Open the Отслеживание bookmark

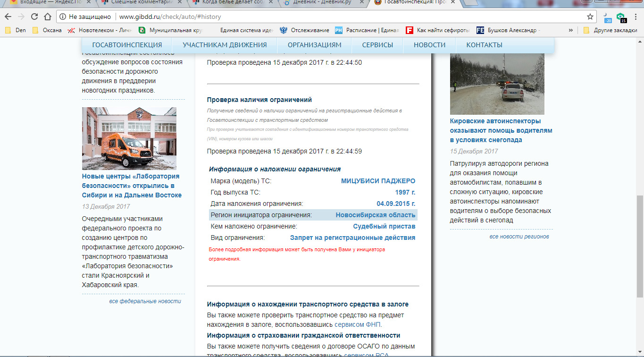304,30
